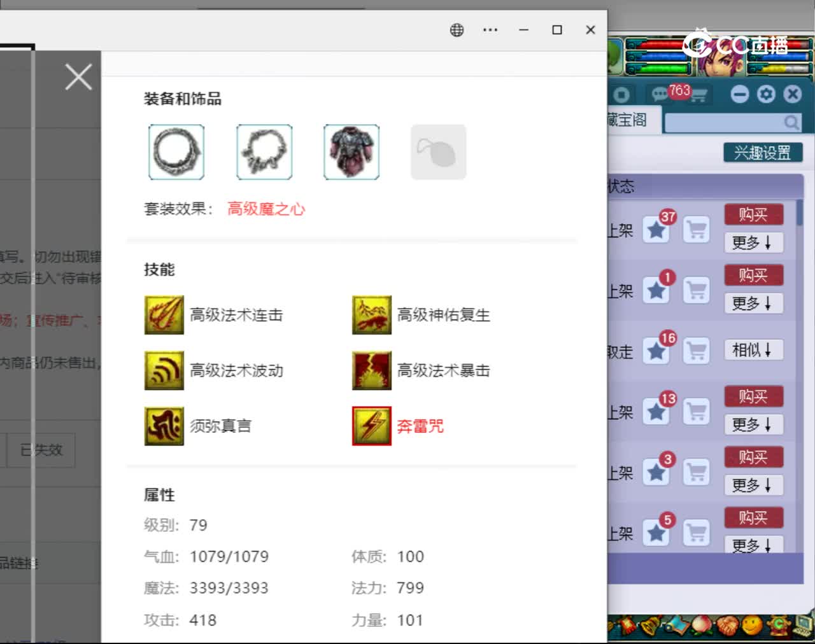The width and height of the screenshot is (815, 644).
Task: Select the 高级法术连击 skill icon
Action: coord(164,315)
